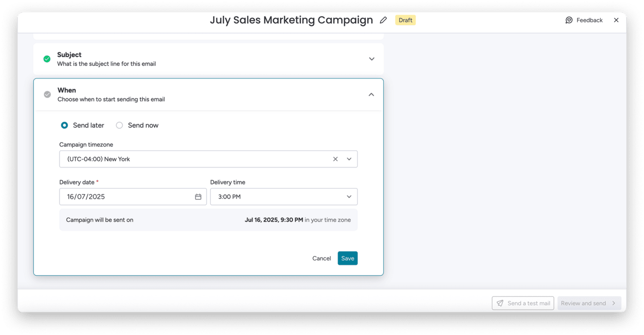
Task: Click the green checkmark beside Subject
Action: click(47, 59)
